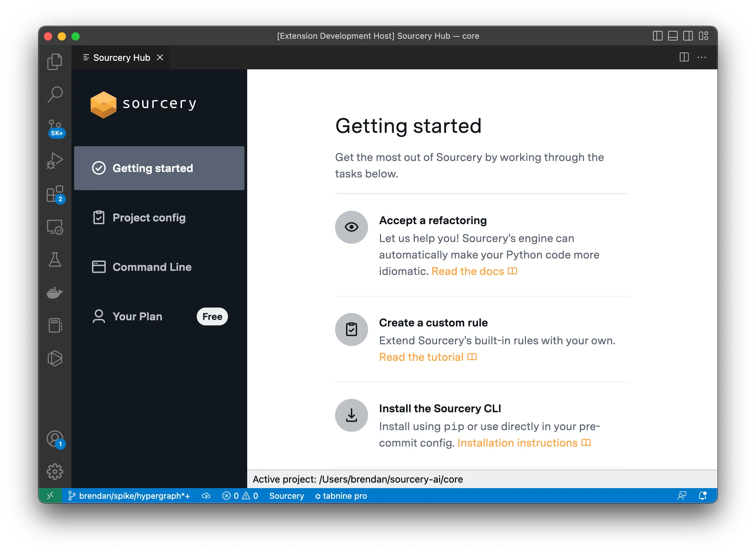This screenshot has height=554, width=756.
Task: Open the editor more actions menu
Action: pos(702,57)
